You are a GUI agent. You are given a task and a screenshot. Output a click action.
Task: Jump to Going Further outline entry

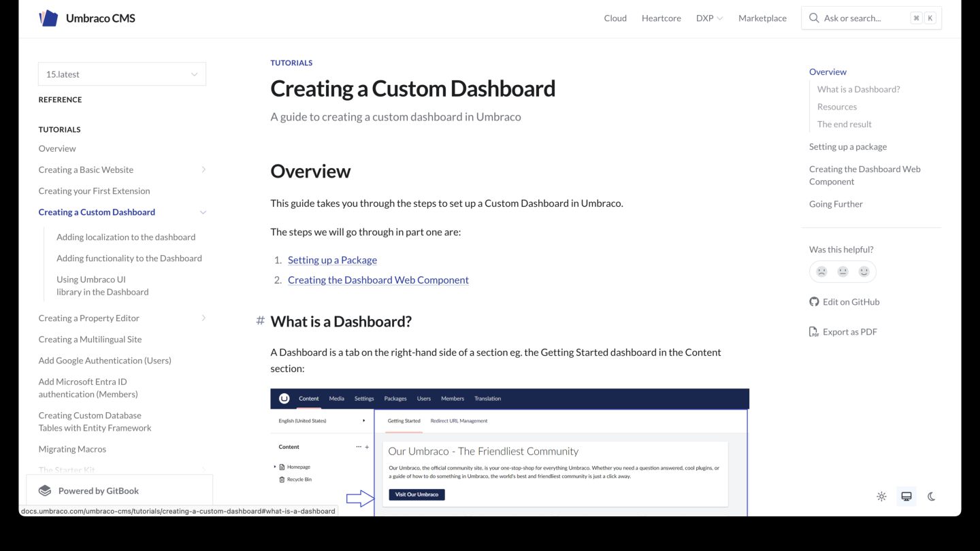coord(836,204)
